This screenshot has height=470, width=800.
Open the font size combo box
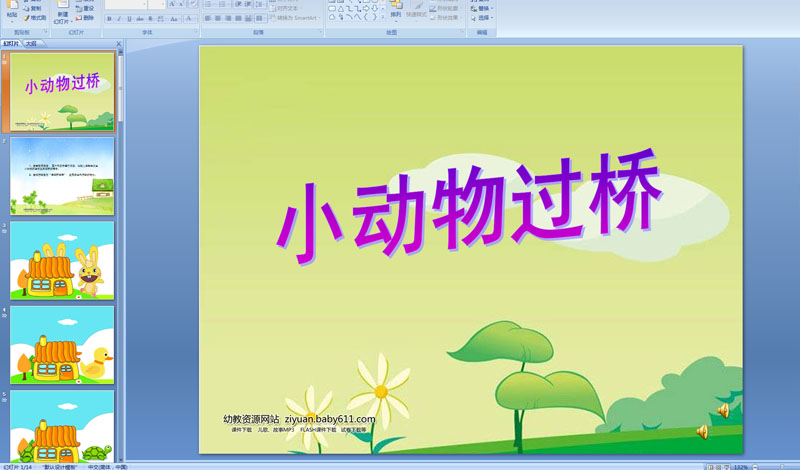157,4
